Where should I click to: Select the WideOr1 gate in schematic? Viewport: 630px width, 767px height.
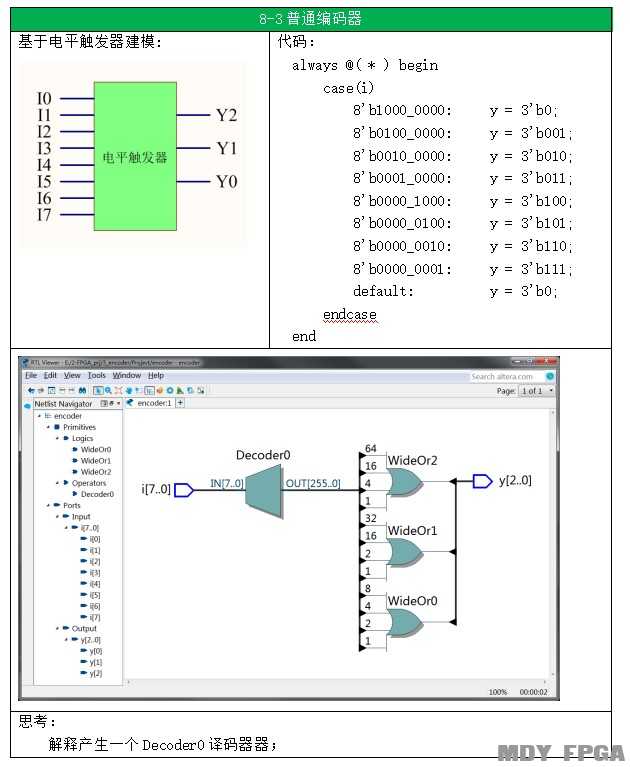(404, 553)
